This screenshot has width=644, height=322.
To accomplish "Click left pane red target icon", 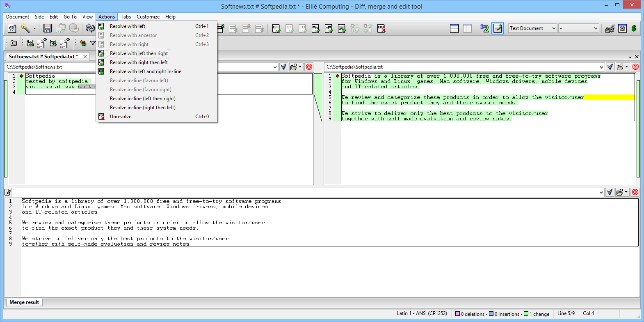I will (x=309, y=67).
